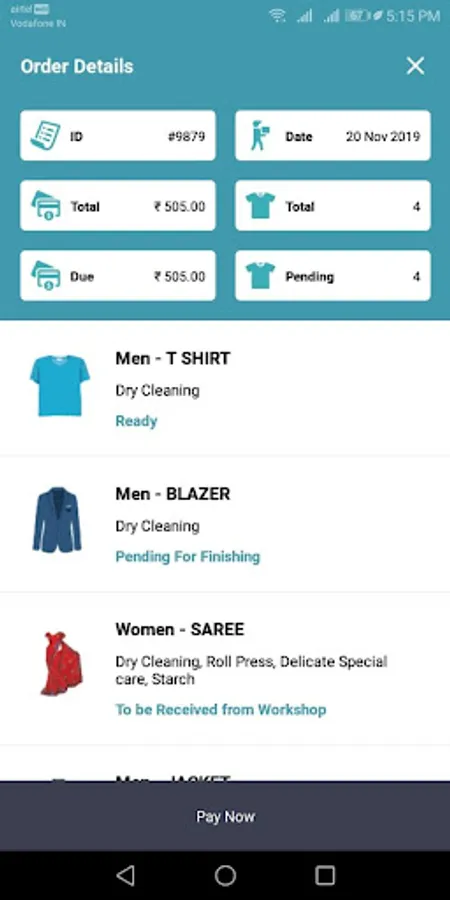Select the Ready status of T SHIRT

(136, 421)
